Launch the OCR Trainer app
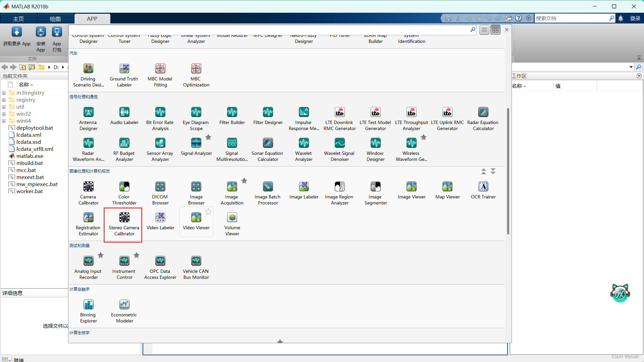 pos(483,190)
